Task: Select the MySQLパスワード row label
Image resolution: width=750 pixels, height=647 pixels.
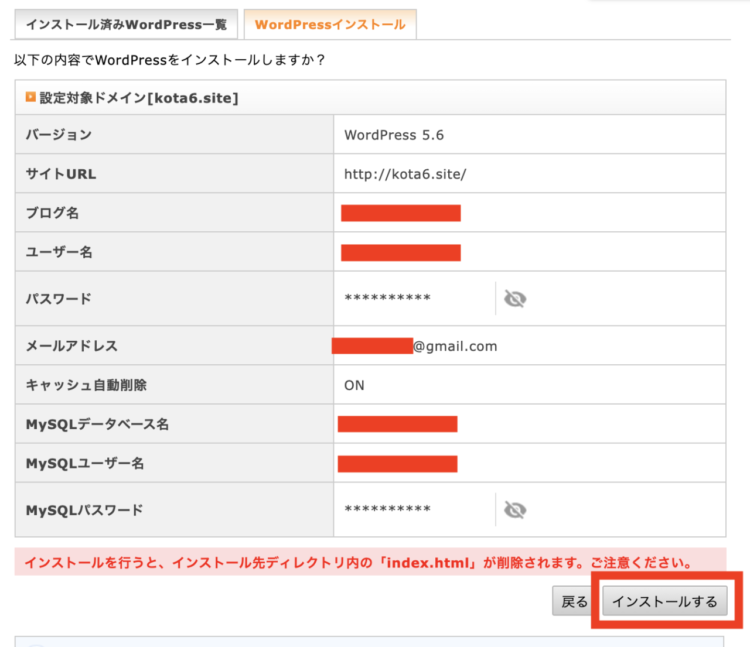Action: pos(84,510)
